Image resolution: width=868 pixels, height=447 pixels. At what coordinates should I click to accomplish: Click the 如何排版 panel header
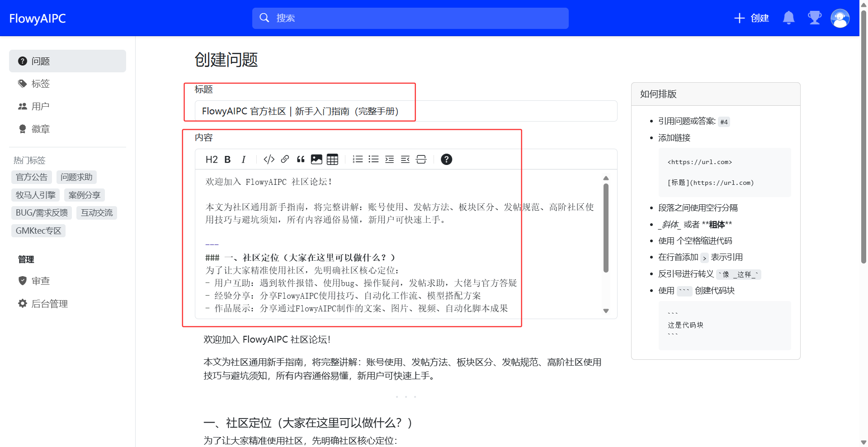click(716, 94)
